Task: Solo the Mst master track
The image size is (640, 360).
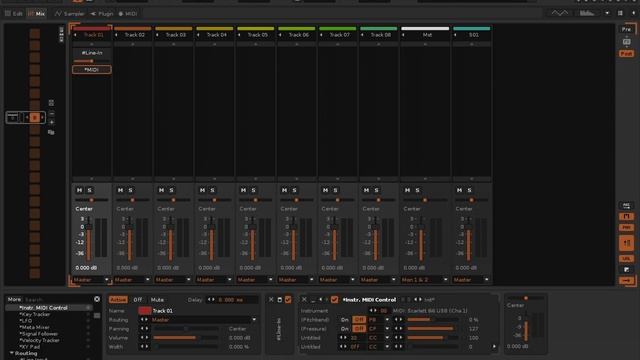Action: click(x=418, y=190)
